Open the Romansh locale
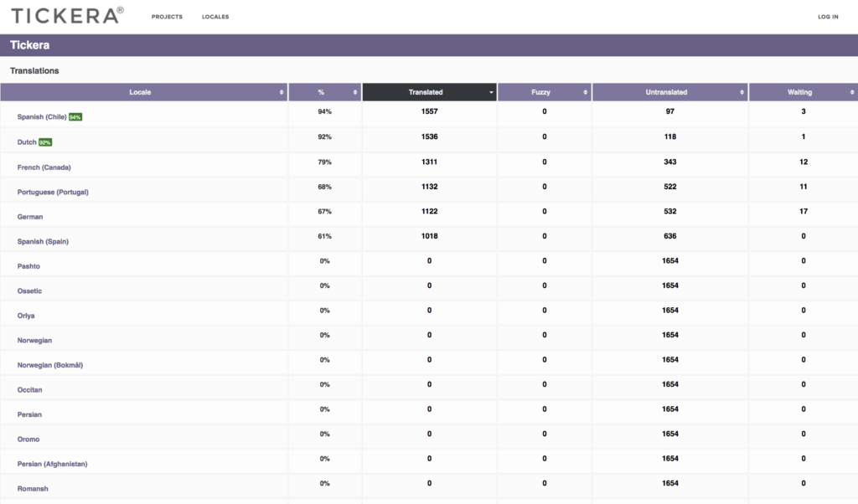 (x=33, y=489)
